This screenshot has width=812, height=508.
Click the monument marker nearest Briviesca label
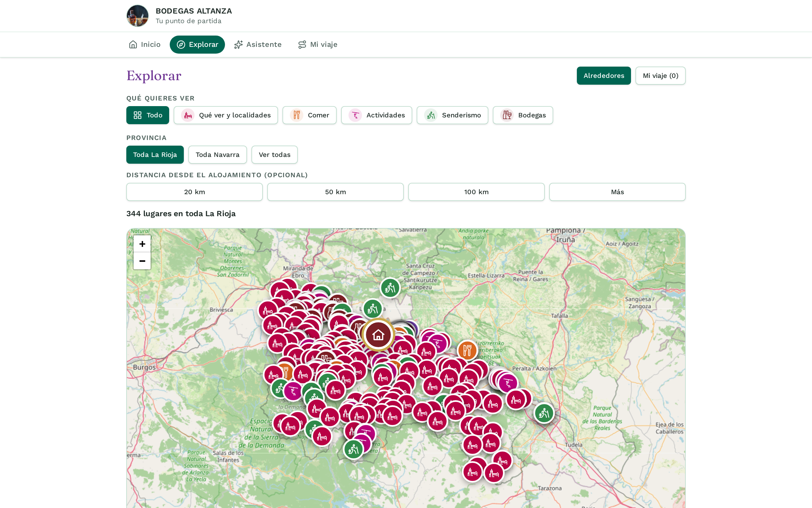(x=268, y=310)
